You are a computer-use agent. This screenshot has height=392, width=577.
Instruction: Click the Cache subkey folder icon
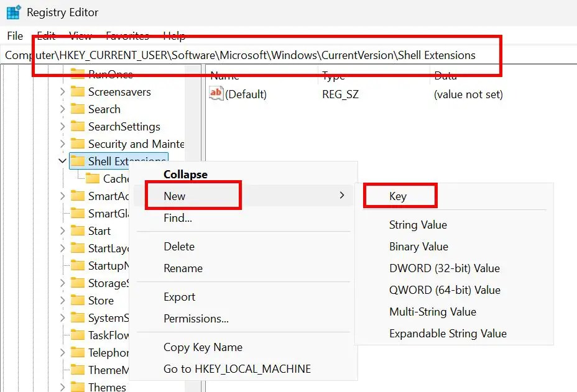(x=93, y=178)
